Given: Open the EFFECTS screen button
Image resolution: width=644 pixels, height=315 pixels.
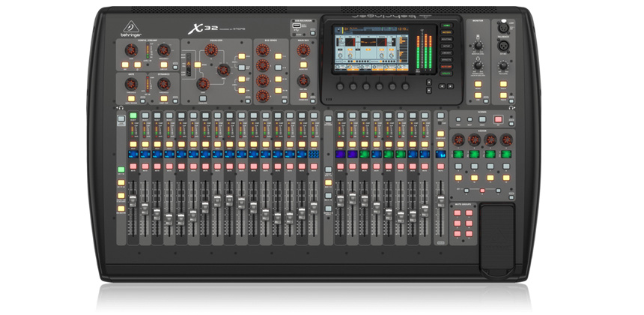Looking at the screenshot, I should 446,60.
